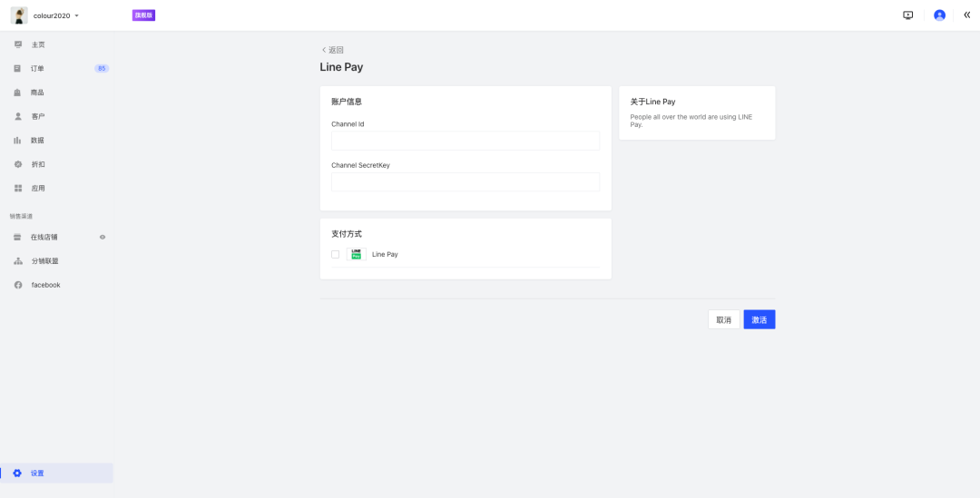
Task: Click the Line Pay payment method label
Action: [x=385, y=254]
